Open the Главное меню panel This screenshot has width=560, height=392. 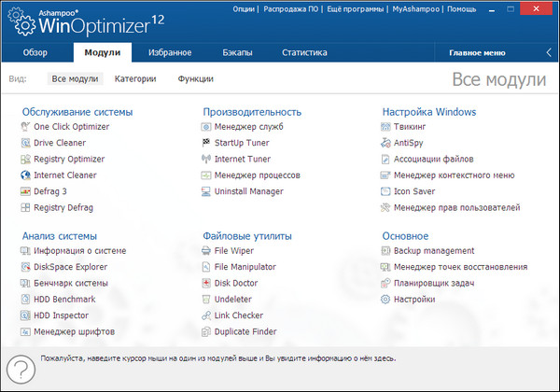477,54
